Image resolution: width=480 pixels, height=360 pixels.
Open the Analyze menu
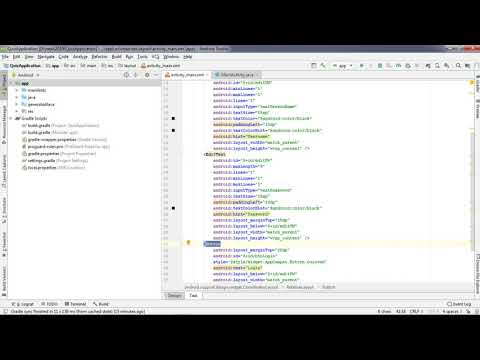[80, 57]
